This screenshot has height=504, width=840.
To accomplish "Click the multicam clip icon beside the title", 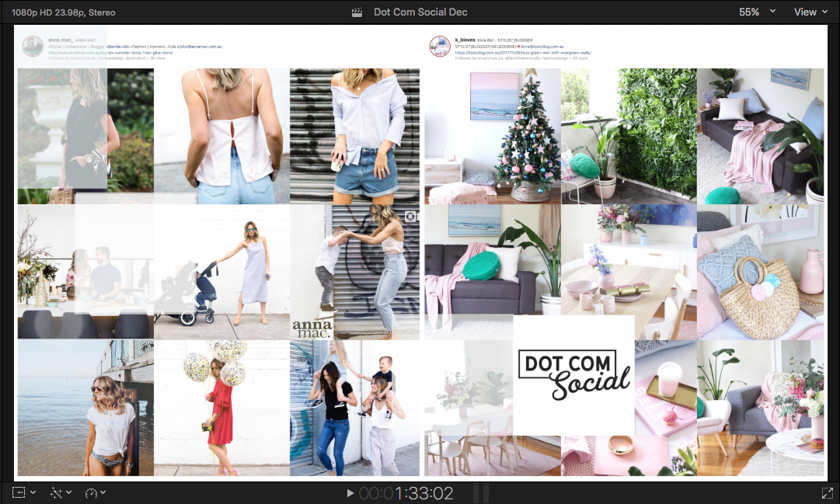I will tap(356, 12).
